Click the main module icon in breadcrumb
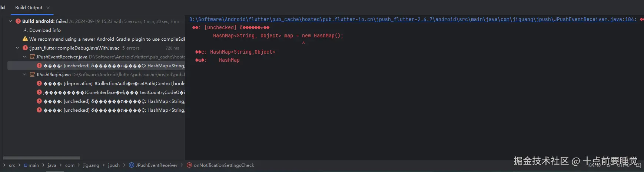 [26, 165]
